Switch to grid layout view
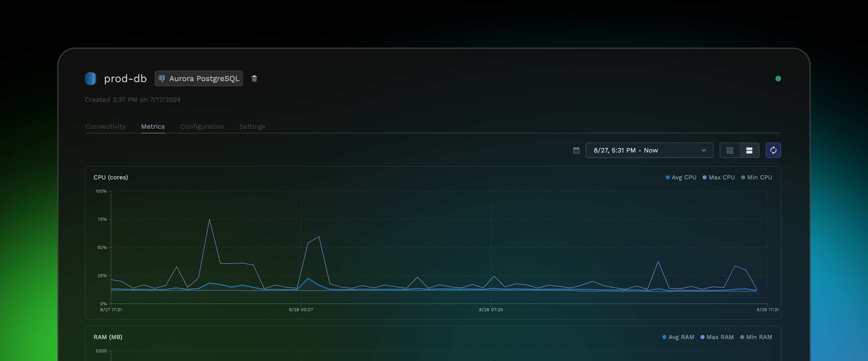Viewport: 868px width, 361px height. tap(730, 150)
